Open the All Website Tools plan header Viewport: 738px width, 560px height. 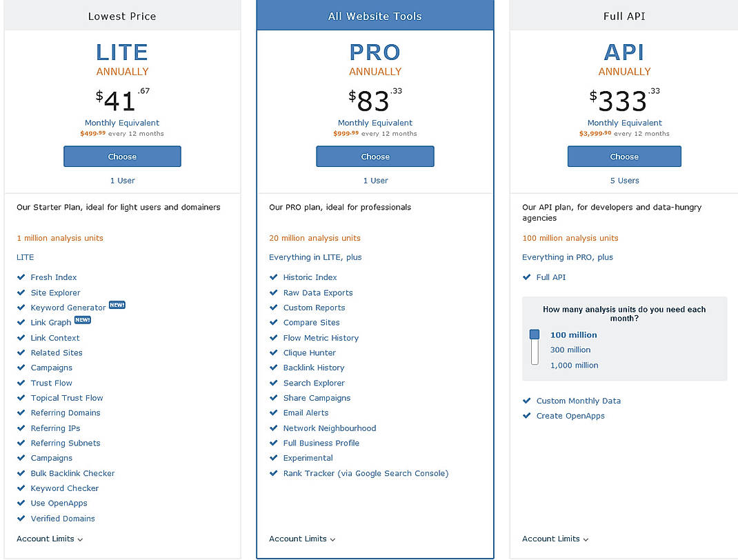tap(375, 15)
